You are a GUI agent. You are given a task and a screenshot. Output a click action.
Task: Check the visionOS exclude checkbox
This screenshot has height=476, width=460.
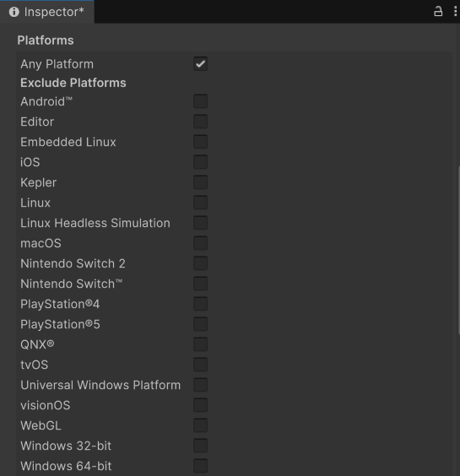(x=200, y=405)
